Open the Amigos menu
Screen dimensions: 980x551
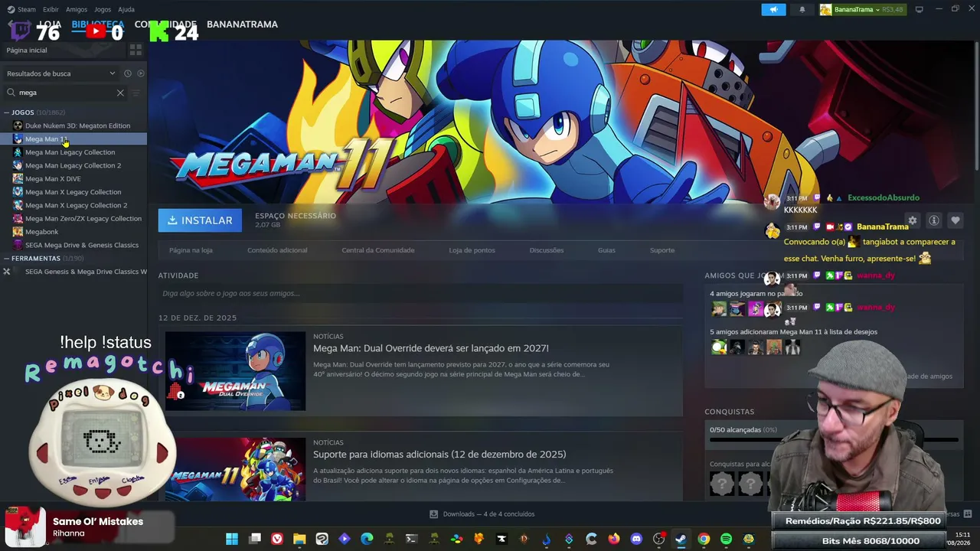pos(77,9)
